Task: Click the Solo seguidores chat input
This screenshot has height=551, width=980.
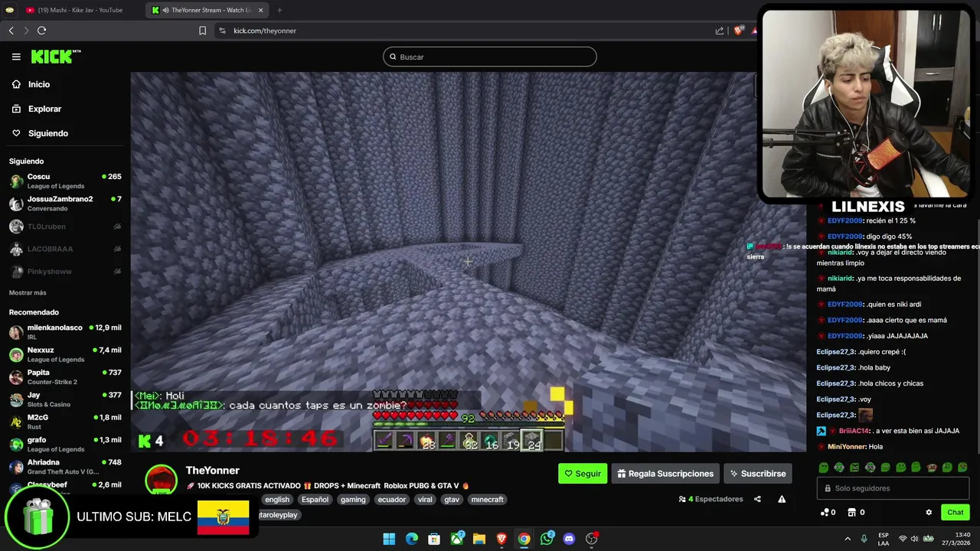Action: [x=893, y=488]
